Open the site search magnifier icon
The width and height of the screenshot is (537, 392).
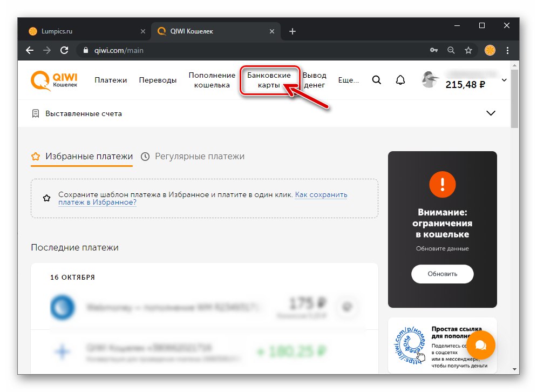pyautogui.click(x=376, y=80)
